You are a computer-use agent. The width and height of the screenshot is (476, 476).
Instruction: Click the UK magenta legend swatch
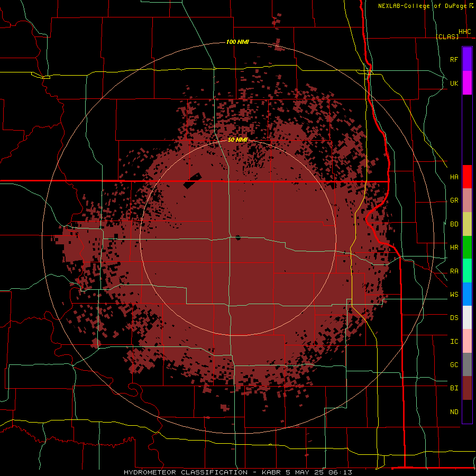467,83
